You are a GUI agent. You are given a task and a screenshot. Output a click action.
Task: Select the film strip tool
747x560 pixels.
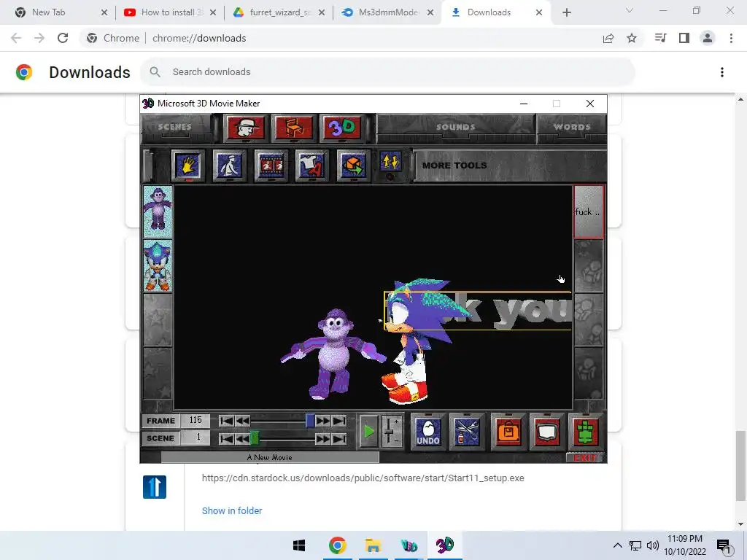(x=271, y=166)
